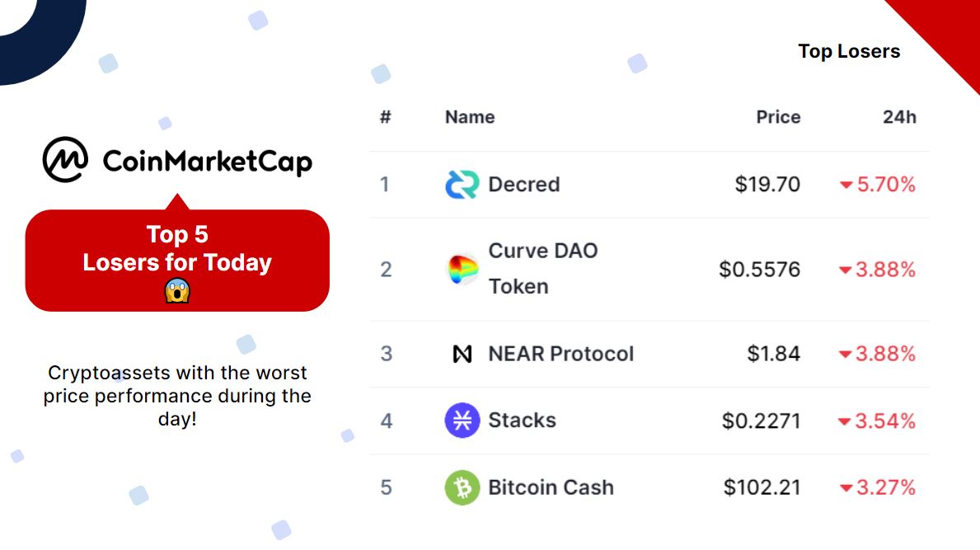Click the Stacks purple logo icon
The image size is (980, 550).
pyautogui.click(x=462, y=421)
